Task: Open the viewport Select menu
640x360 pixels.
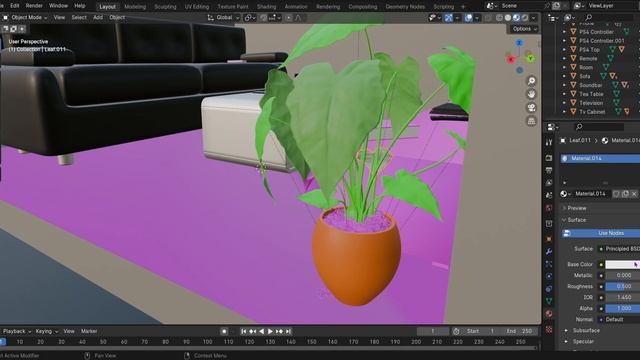Action: pos(79,18)
